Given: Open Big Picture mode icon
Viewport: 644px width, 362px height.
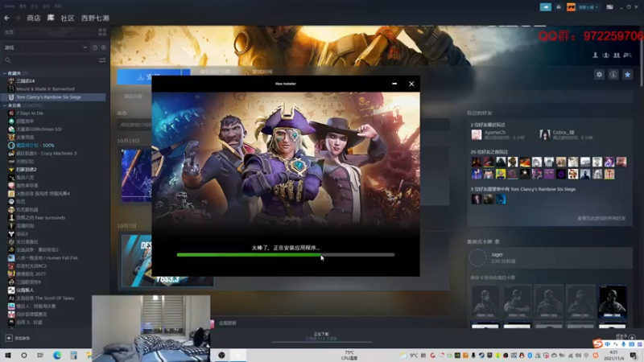Looking at the screenshot, I should click(610, 7).
